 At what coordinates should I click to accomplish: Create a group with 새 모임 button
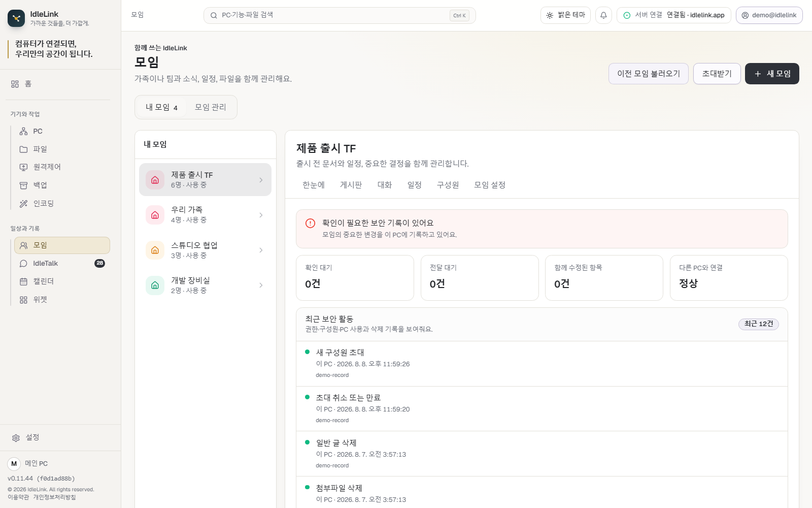[772, 74]
